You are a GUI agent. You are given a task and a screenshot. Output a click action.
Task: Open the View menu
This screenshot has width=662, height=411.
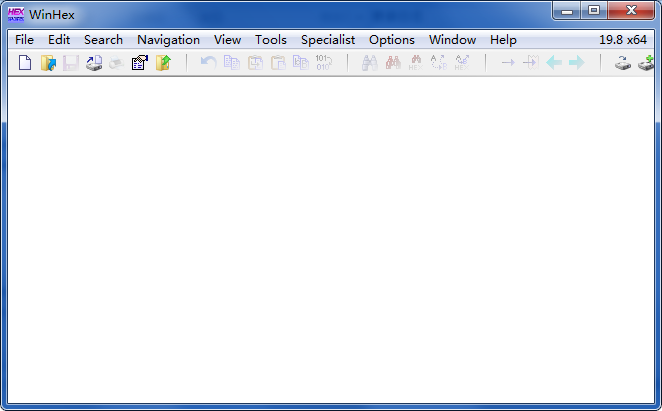coord(227,40)
